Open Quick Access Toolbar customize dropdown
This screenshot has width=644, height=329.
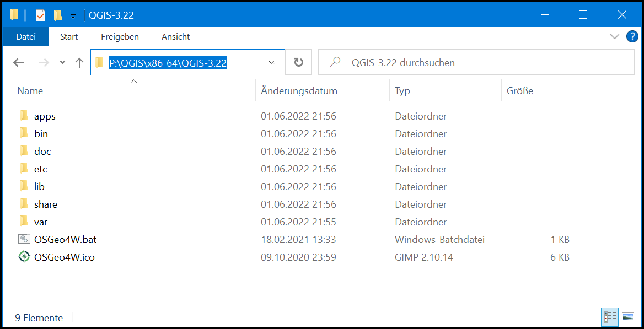pyautogui.click(x=73, y=16)
